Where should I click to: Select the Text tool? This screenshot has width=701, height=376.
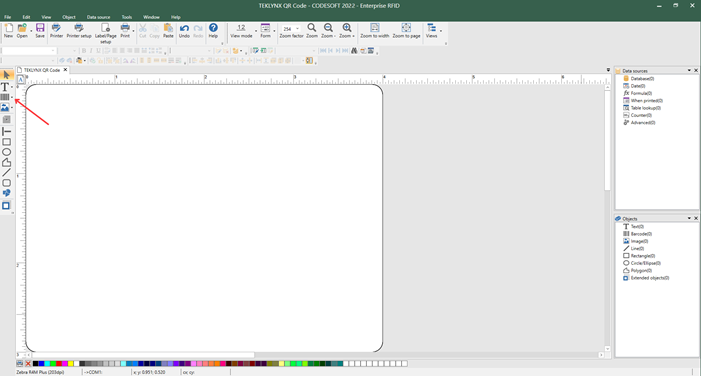click(x=5, y=87)
